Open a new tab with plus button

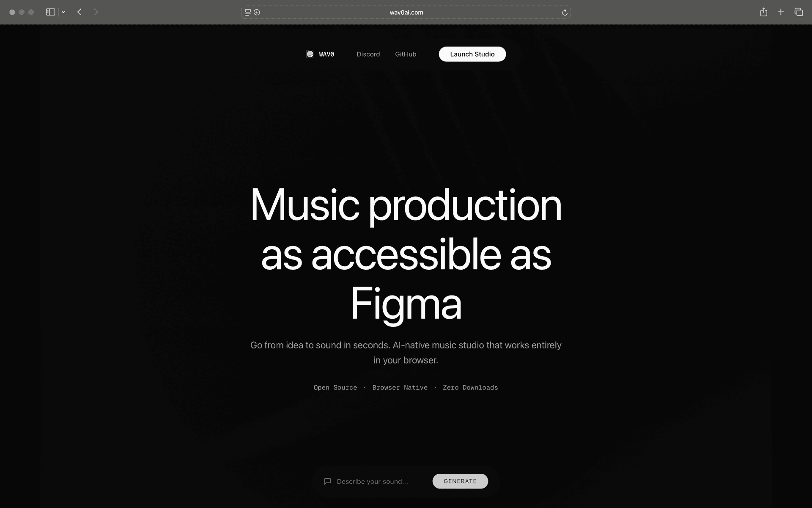781,12
